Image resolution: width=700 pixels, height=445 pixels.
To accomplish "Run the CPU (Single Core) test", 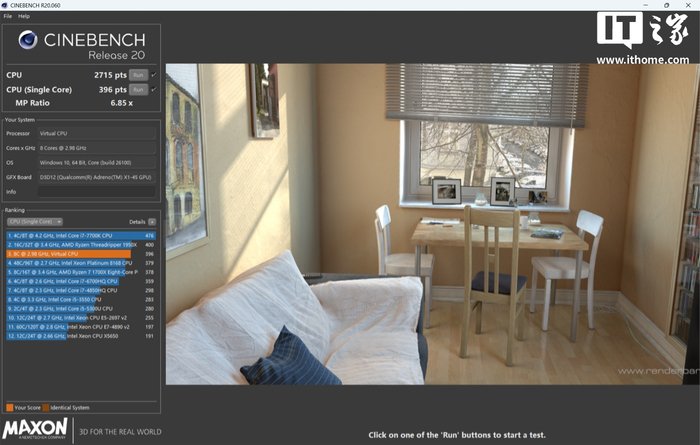I will 138,89.
